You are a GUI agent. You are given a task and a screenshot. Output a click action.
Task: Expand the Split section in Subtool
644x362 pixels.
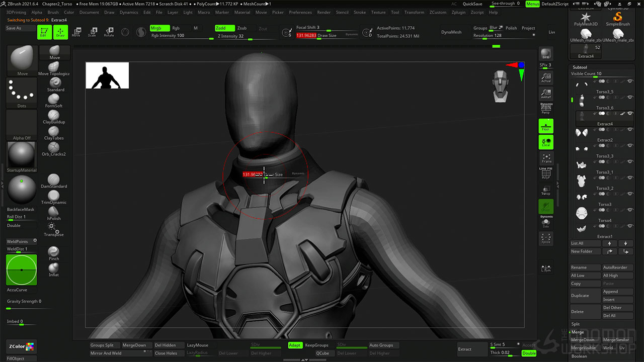[x=576, y=324]
